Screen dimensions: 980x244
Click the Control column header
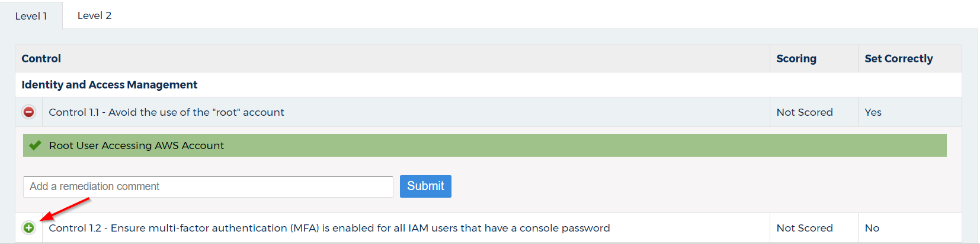point(41,58)
